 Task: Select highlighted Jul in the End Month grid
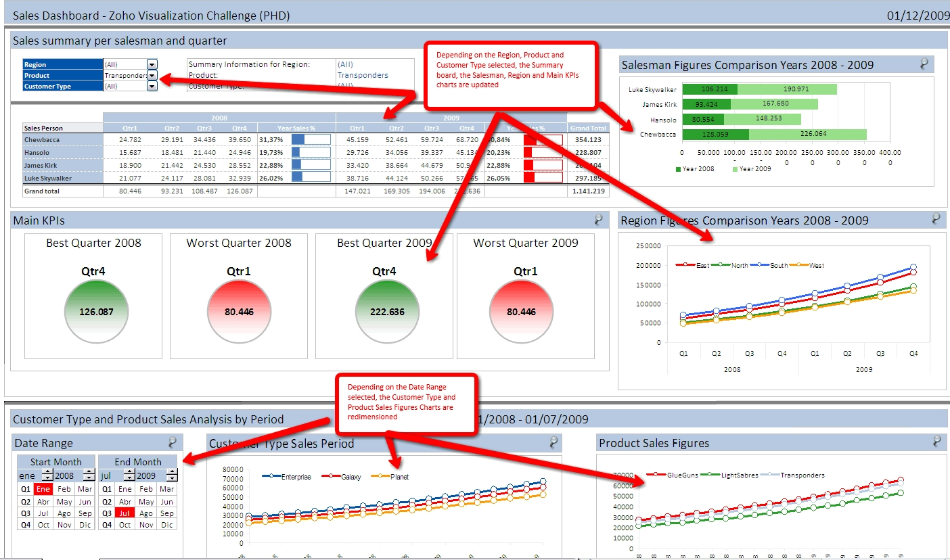125,513
